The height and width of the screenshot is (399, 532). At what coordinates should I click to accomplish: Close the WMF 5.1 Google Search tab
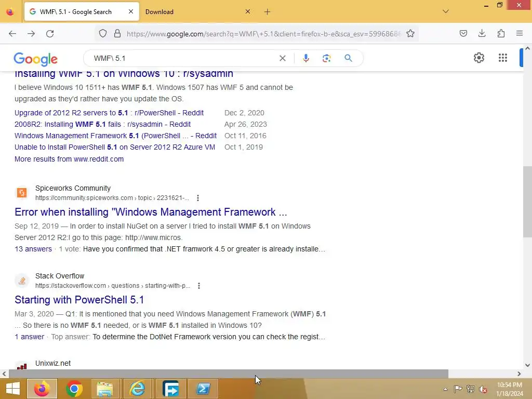[x=131, y=12]
